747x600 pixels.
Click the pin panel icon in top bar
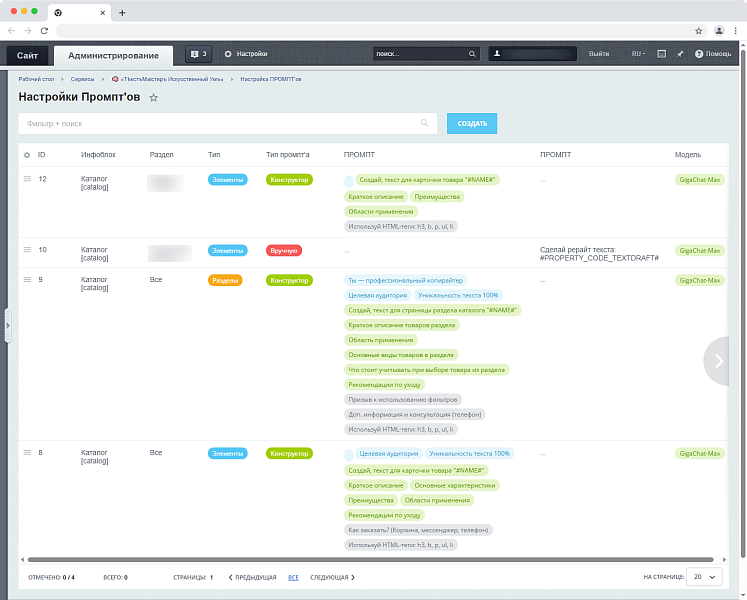[679, 53]
